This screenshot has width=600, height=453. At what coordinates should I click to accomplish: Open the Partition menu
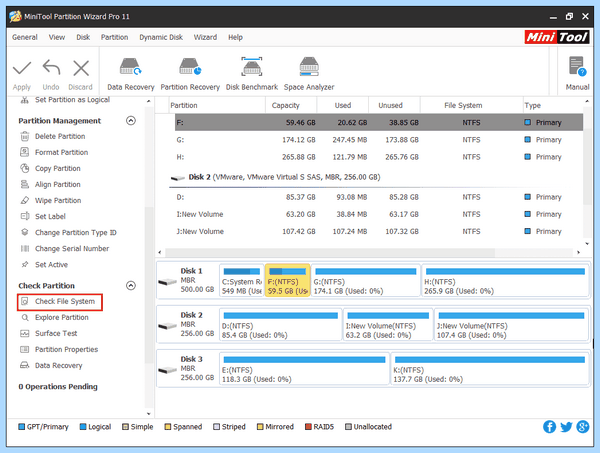coord(114,37)
